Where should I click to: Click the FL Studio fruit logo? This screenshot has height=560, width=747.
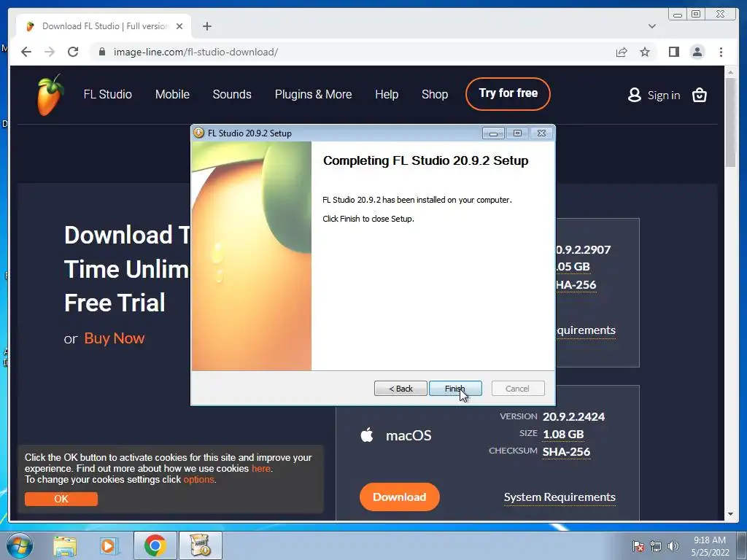(x=50, y=95)
